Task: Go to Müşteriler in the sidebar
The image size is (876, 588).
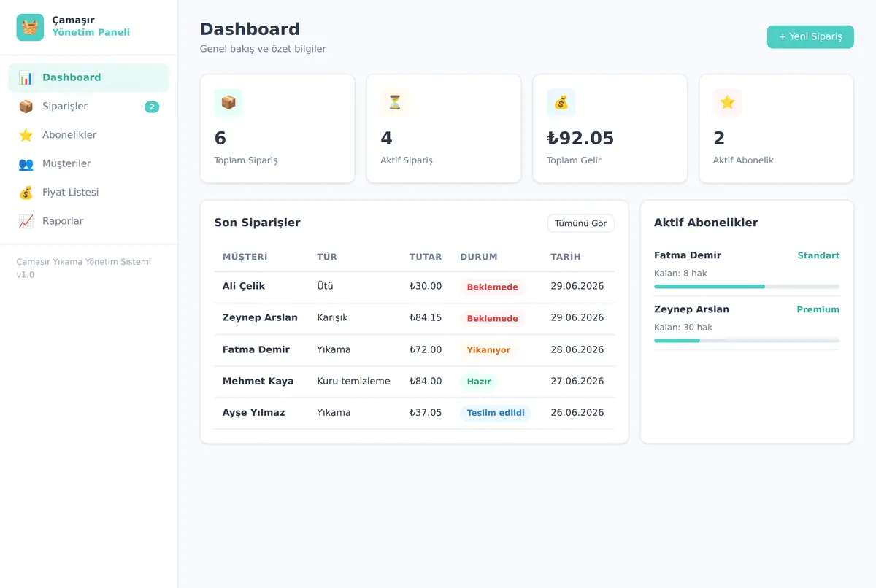Action: 88,163
